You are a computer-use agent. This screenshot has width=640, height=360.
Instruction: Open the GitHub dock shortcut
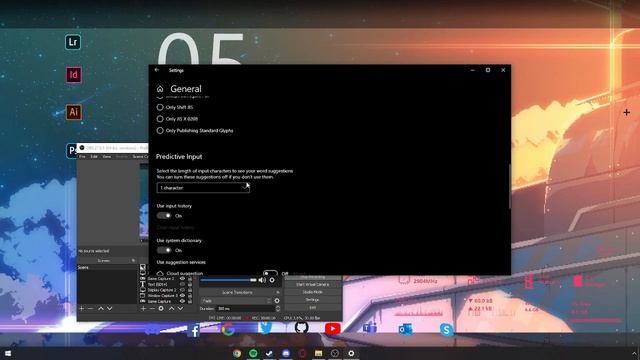pyautogui.click(x=302, y=327)
